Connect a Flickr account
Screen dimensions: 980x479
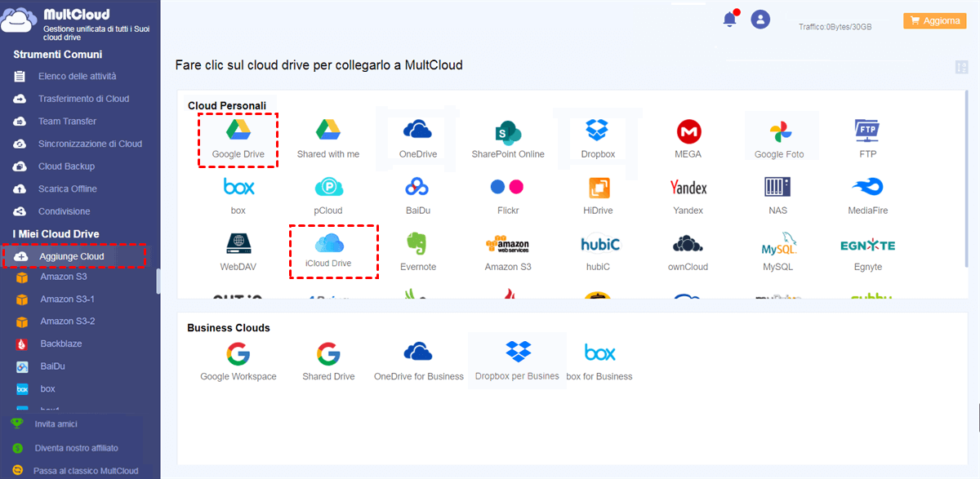click(x=507, y=187)
